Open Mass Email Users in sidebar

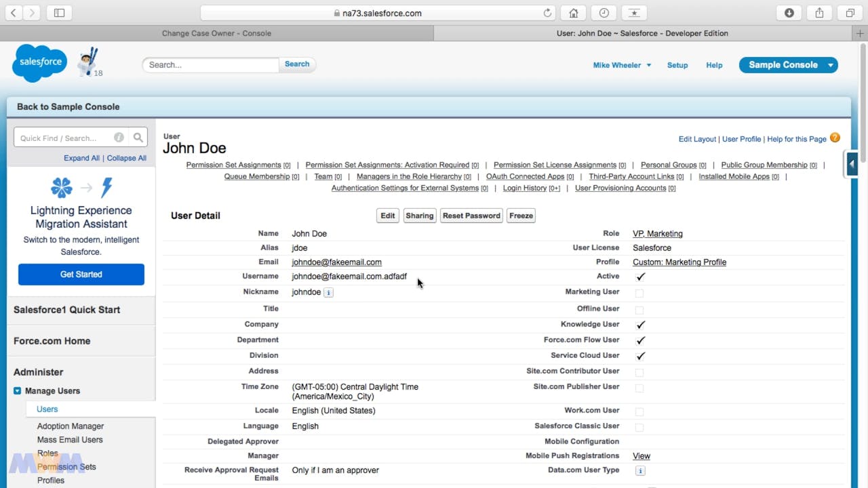70,440
